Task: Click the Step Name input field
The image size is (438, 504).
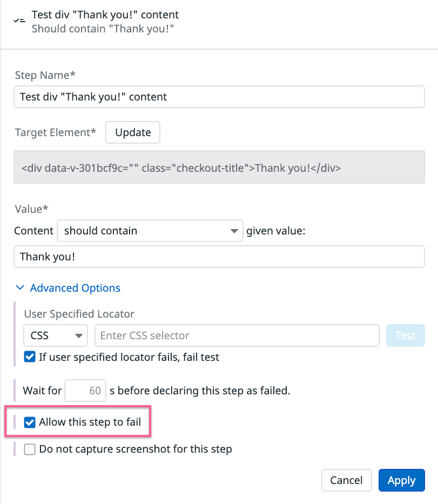Action: click(x=219, y=97)
